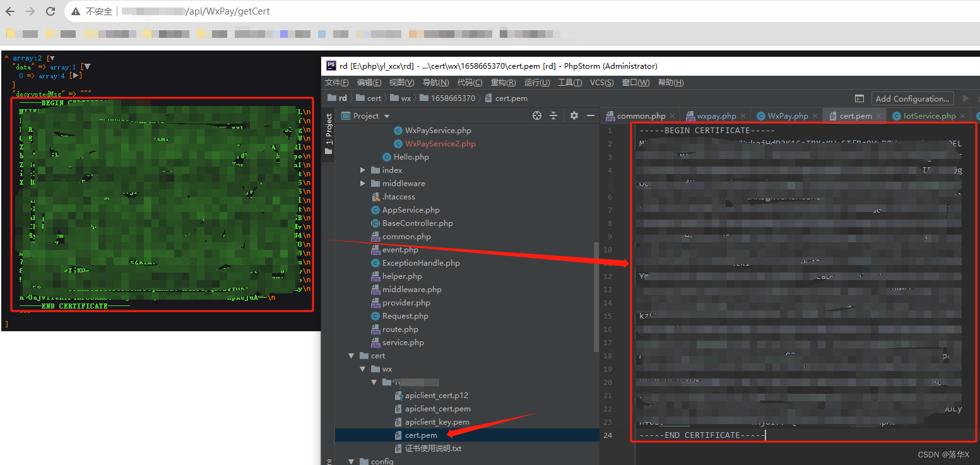Expand the 0 => array:4 node
This screenshot has width=980, height=465.
(x=76, y=76)
